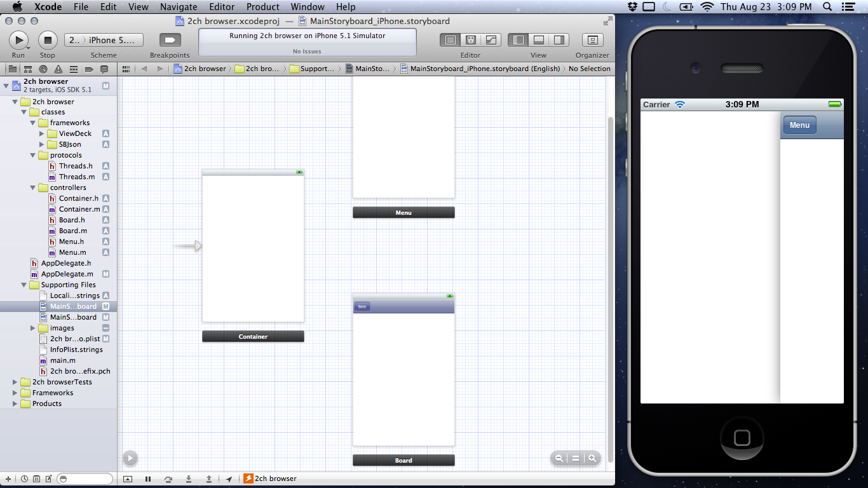Open the related files grid menu

[x=126, y=69]
